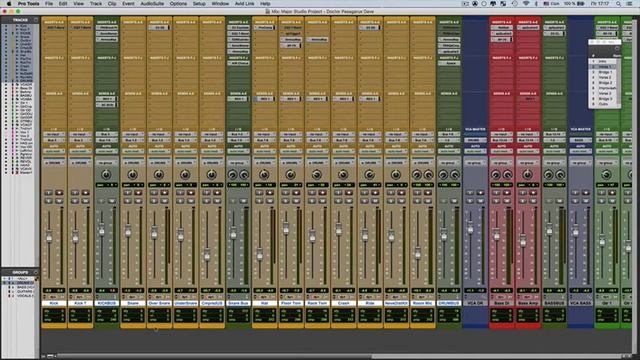Click the pan knob on Hat track
Screen dimensions: 640x360
point(264,175)
